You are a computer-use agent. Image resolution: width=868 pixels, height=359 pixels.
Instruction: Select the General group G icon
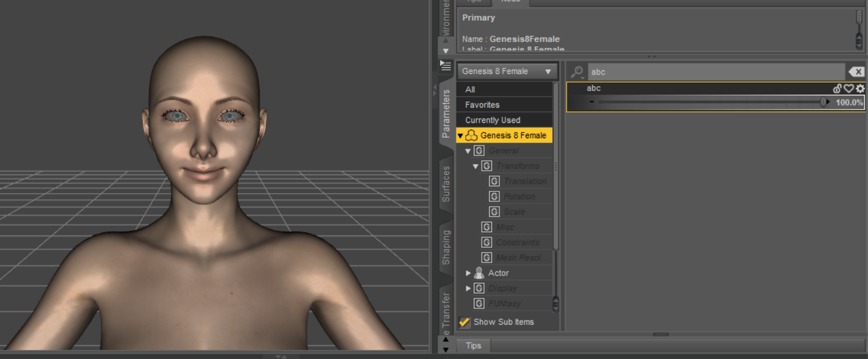(x=479, y=151)
